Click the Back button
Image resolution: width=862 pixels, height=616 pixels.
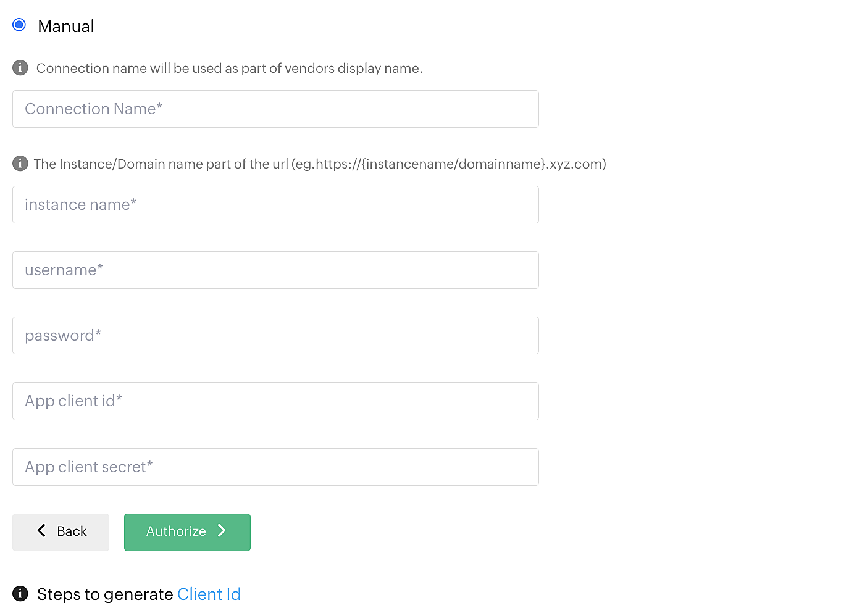61,531
